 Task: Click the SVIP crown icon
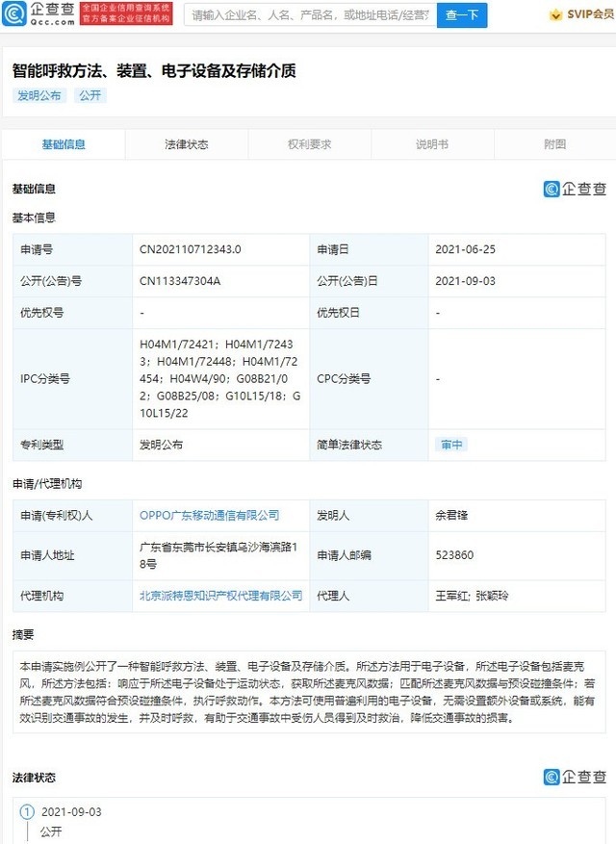pos(555,14)
